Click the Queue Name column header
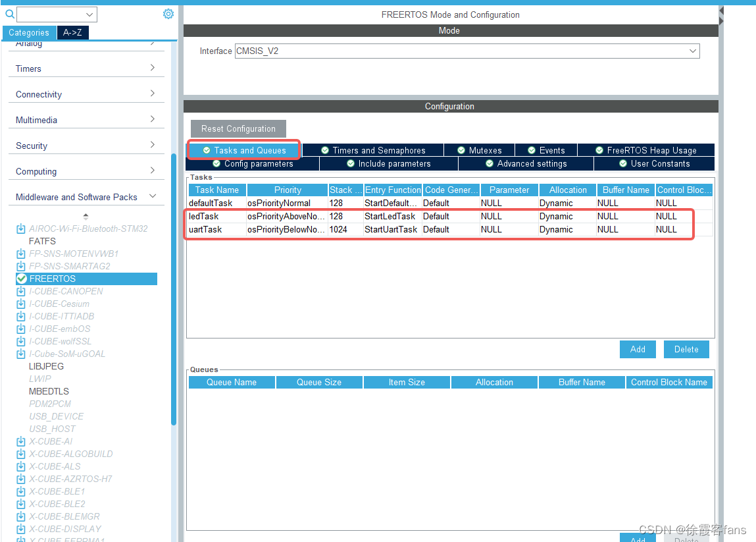 tap(232, 382)
